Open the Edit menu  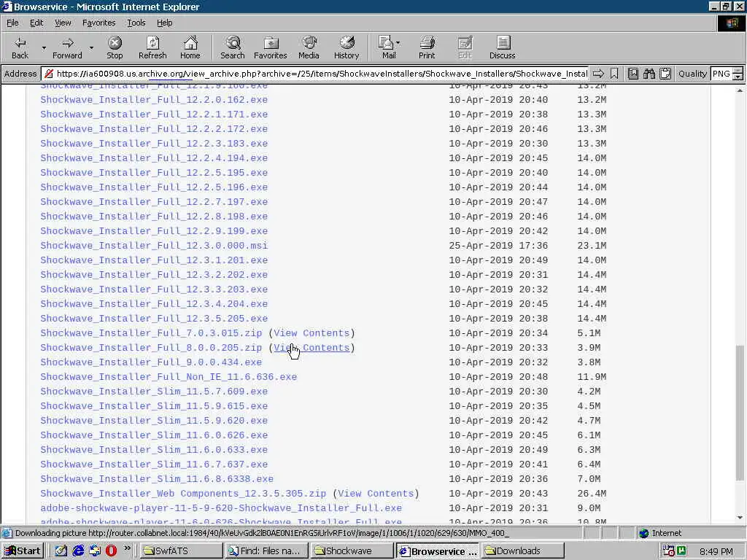[x=36, y=23]
